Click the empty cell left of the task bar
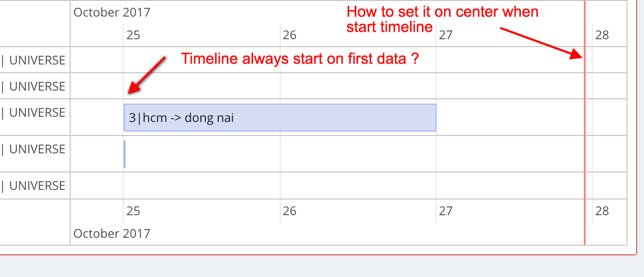Viewport: 644px width, 277px height. [x=96, y=117]
